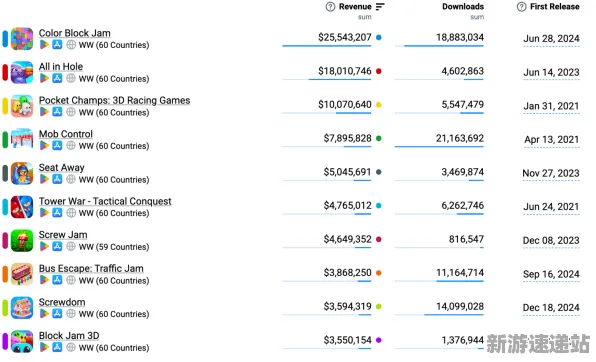Click the Jun 28, 2024 release date

click(x=551, y=39)
